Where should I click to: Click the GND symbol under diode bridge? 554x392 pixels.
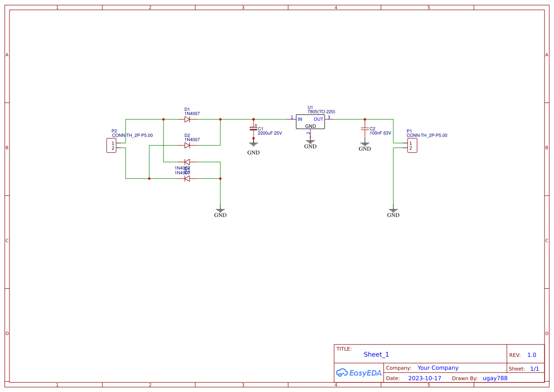220,210
